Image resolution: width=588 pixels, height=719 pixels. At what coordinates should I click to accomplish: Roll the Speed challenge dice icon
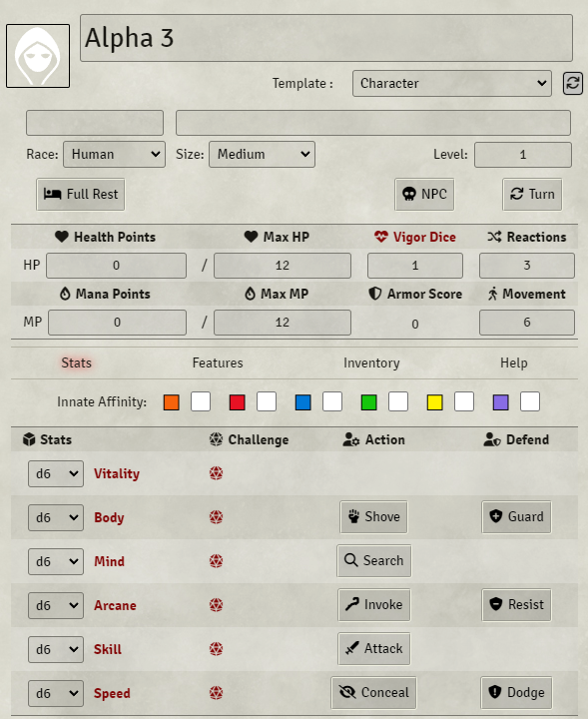tap(216, 693)
